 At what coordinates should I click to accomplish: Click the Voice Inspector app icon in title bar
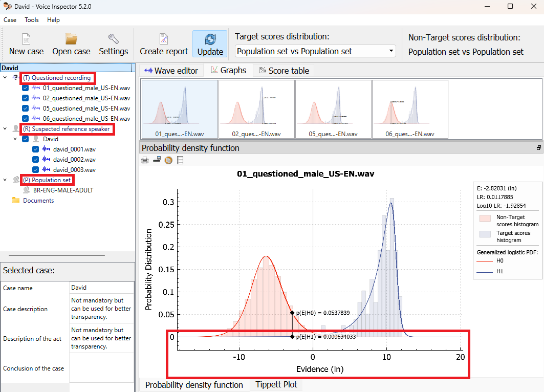tap(7, 6)
